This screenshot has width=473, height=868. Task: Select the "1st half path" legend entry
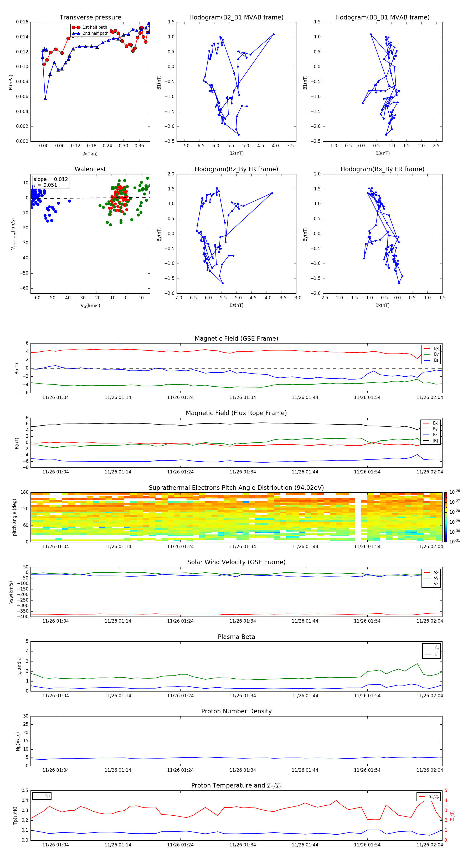(90, 27)
